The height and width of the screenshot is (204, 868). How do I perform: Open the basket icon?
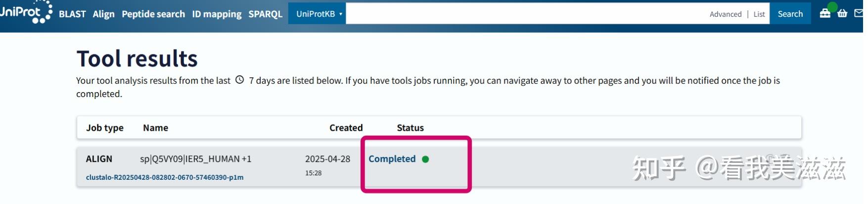click(842, 13)
